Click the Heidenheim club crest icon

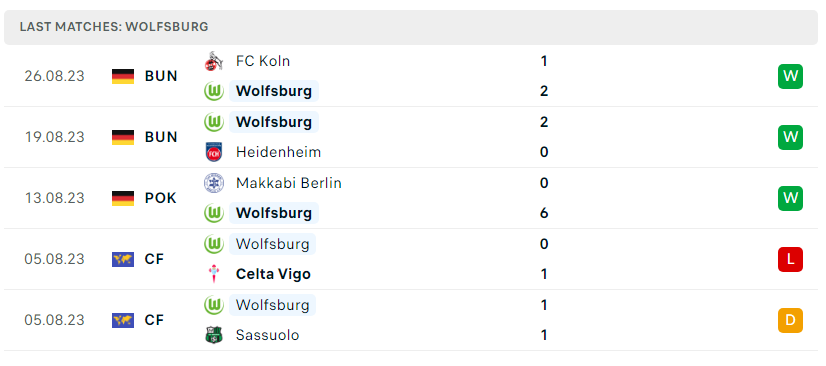213,152
